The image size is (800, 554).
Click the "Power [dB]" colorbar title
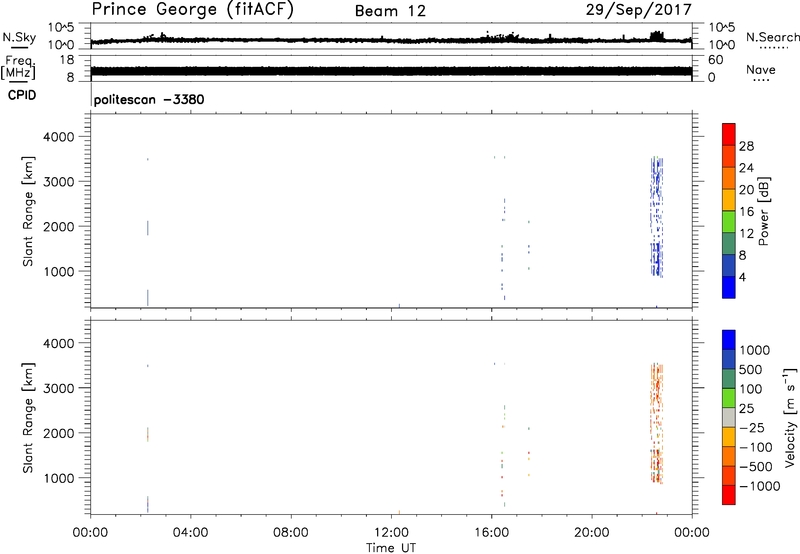[x=763, y=211]
